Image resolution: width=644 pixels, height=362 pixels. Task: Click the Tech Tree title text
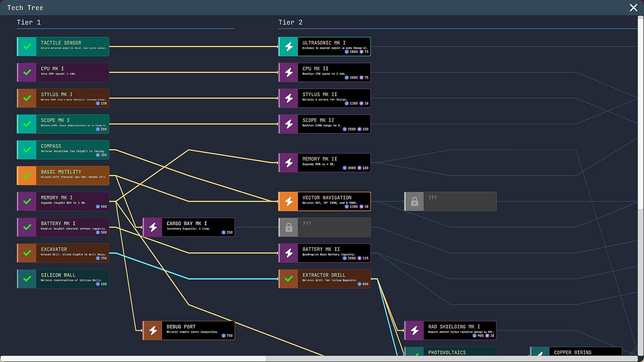pyautogui.click(x=25, y=8)
